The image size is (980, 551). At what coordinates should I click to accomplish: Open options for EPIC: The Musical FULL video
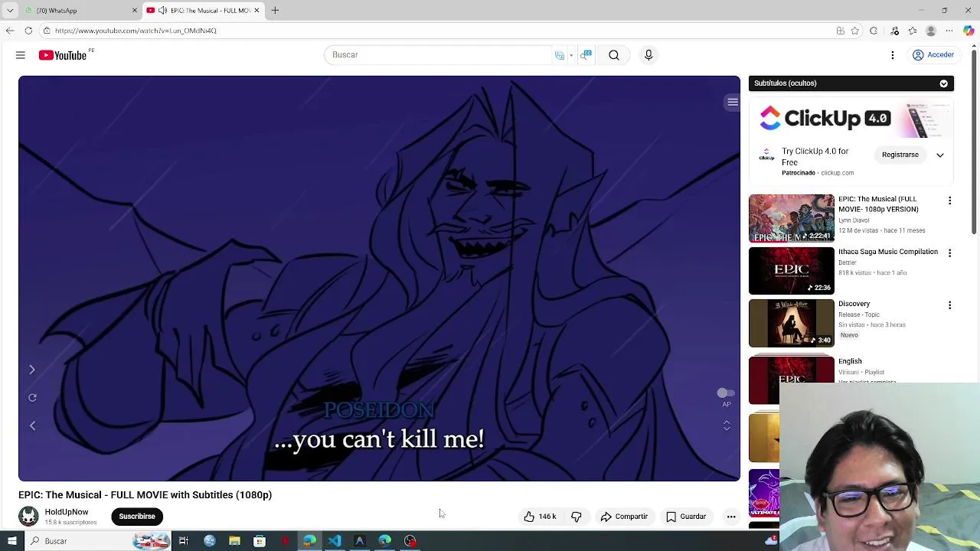[x=950, y=201]
